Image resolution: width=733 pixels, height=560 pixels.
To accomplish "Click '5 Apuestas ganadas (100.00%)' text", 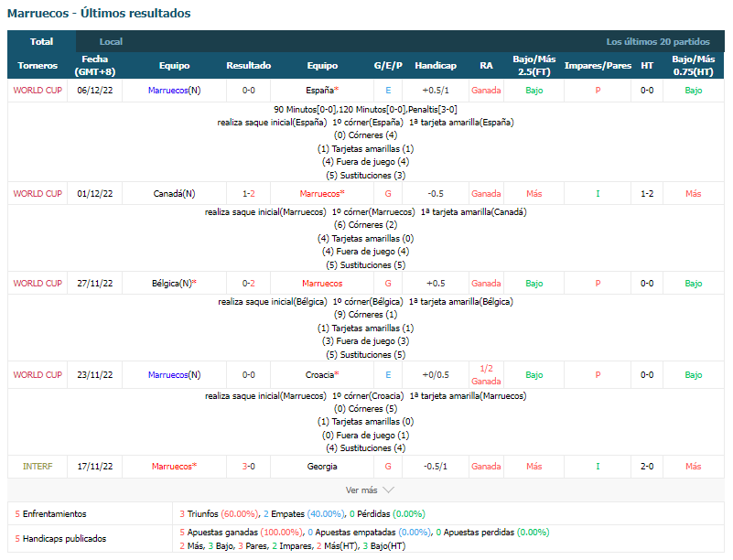I will [x=241, y=533].
